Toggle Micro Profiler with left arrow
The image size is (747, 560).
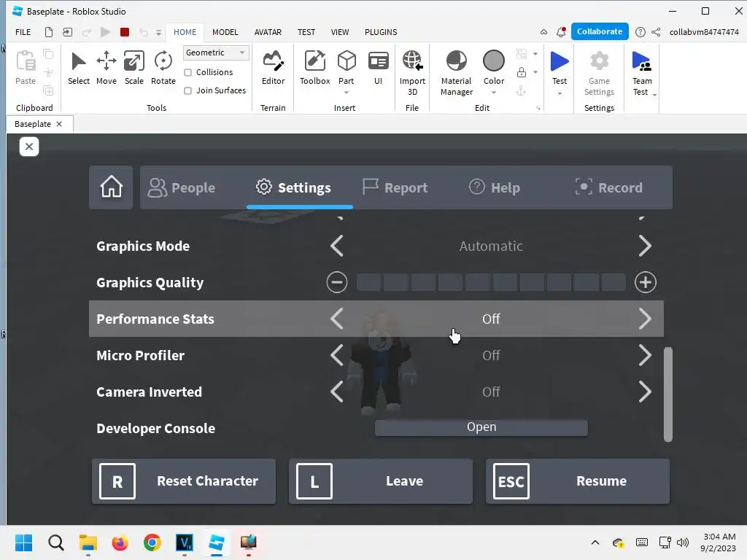click(x=337, y=355)
